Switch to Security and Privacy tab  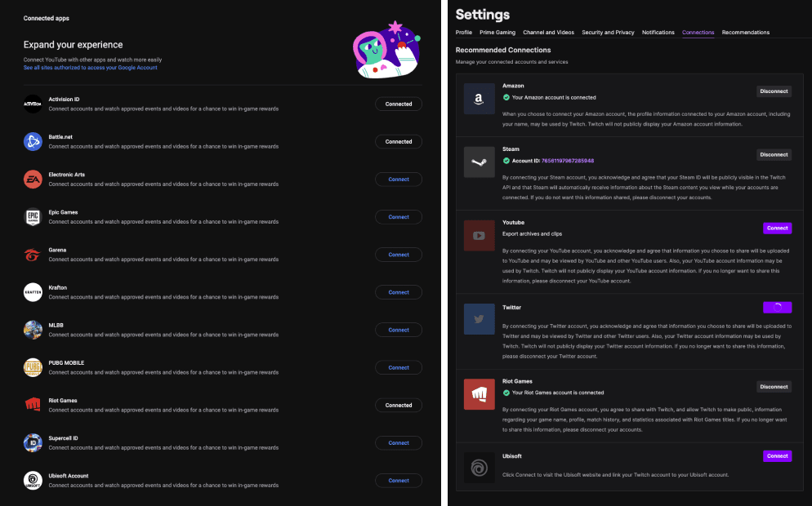[608, 32]
